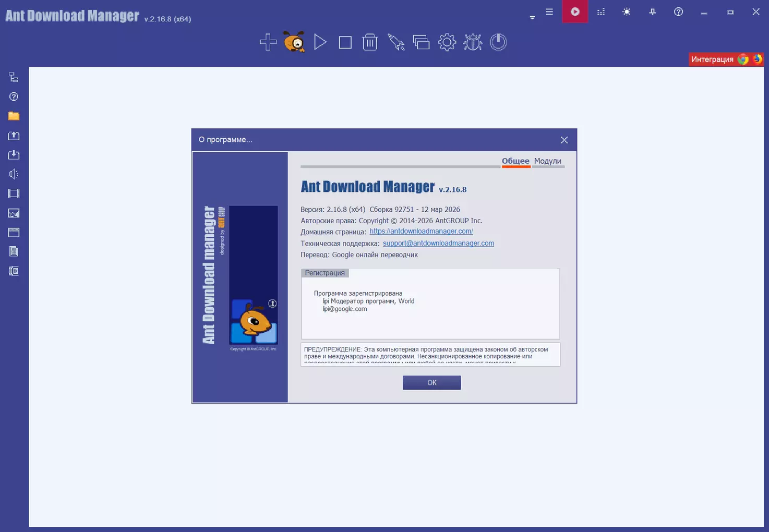
Task: Show the category tree sidebar icon
Action: (14, 77)
